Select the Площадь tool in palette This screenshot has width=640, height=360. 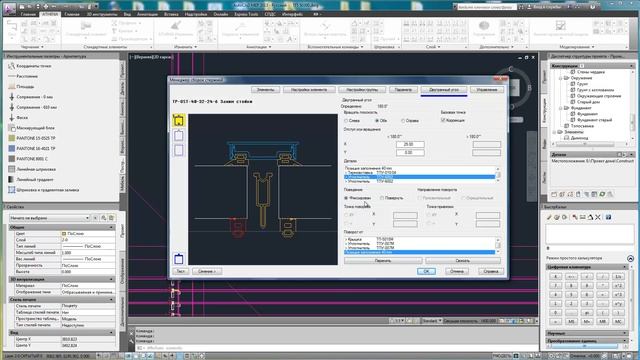click(x=21, y=87)
